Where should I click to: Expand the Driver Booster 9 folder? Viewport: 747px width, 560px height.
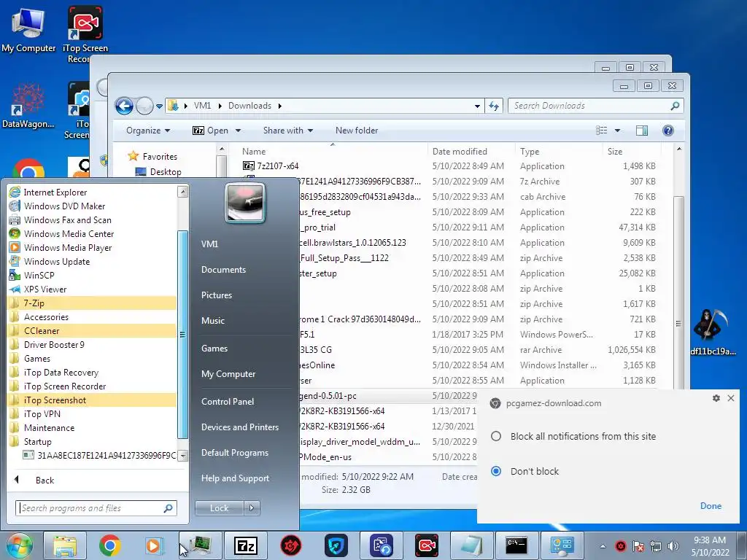[93, 344]
